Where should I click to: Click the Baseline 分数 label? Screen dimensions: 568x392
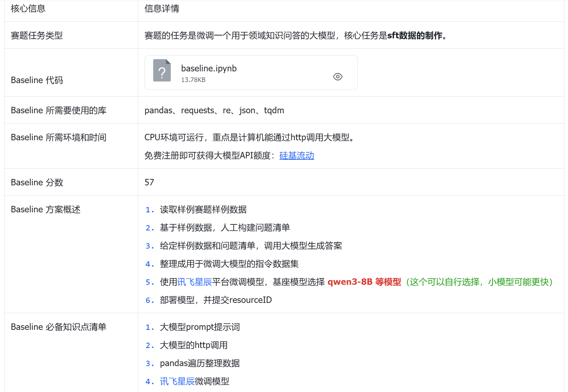click(37, 183)
